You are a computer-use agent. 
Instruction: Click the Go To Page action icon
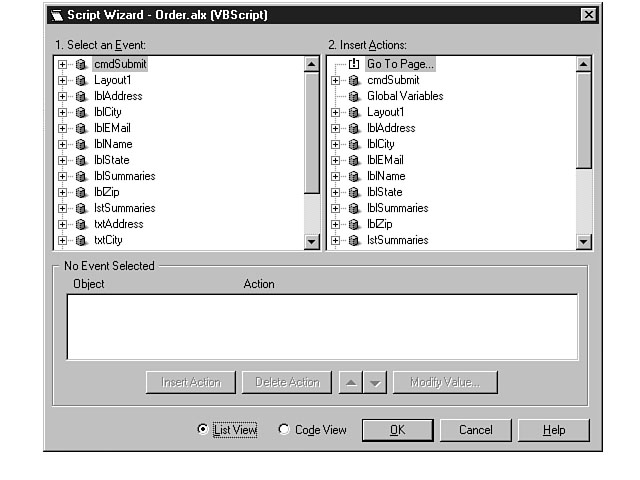[353, 64]
